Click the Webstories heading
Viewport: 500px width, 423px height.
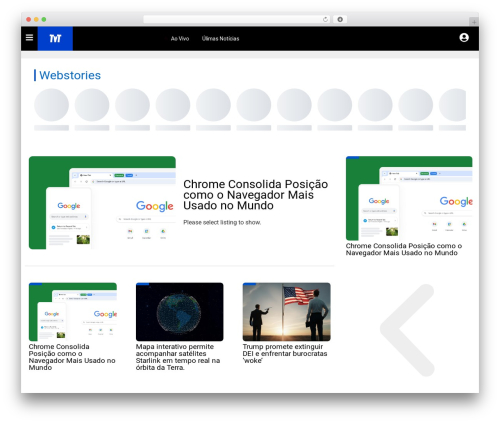click(x=70, y=75)
